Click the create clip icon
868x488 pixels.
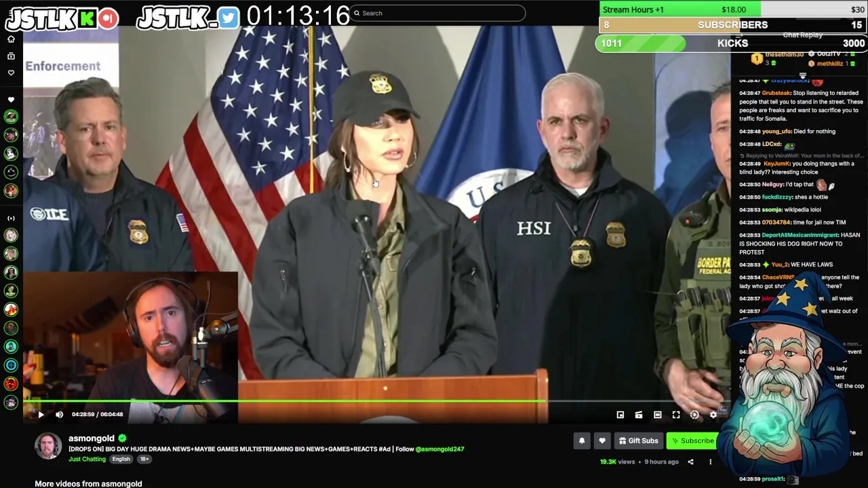click(639, 415)
